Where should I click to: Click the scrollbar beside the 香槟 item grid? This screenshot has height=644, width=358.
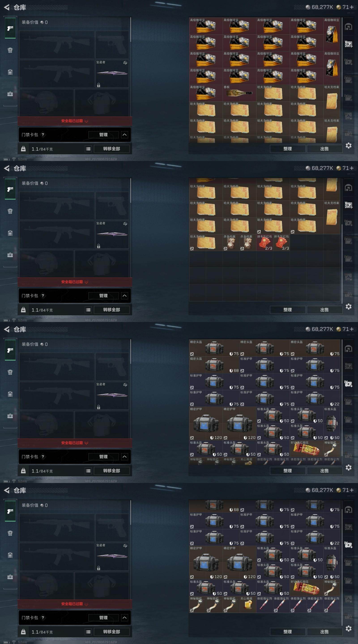tap(342, 80)
